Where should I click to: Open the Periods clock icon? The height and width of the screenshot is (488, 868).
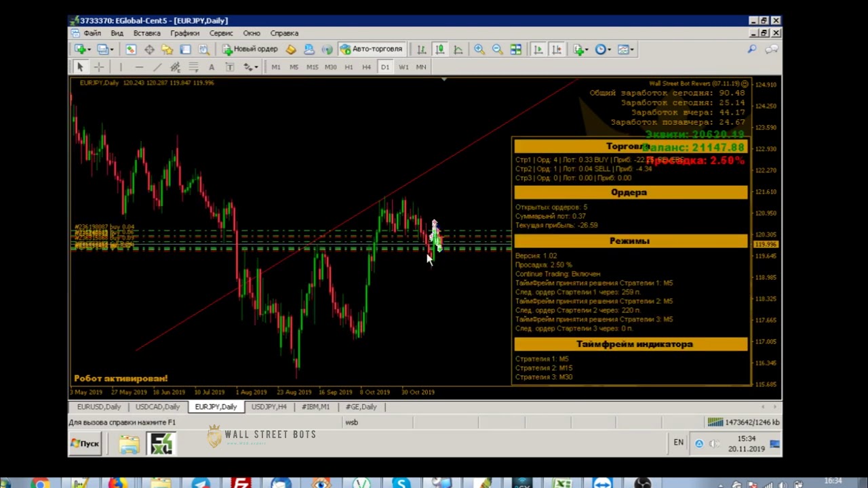pyautogui.click(x=600, y=49)
